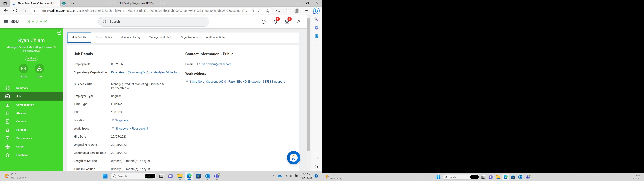Open Workday notifications bell with 8 badge

[275, 22]
